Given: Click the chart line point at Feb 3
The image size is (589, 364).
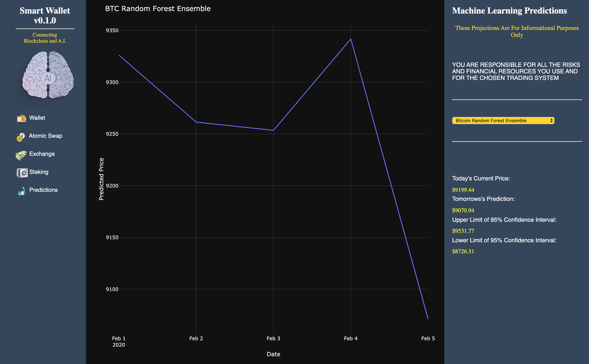Looking at the screenshot, I should click(x=273, y=130).
